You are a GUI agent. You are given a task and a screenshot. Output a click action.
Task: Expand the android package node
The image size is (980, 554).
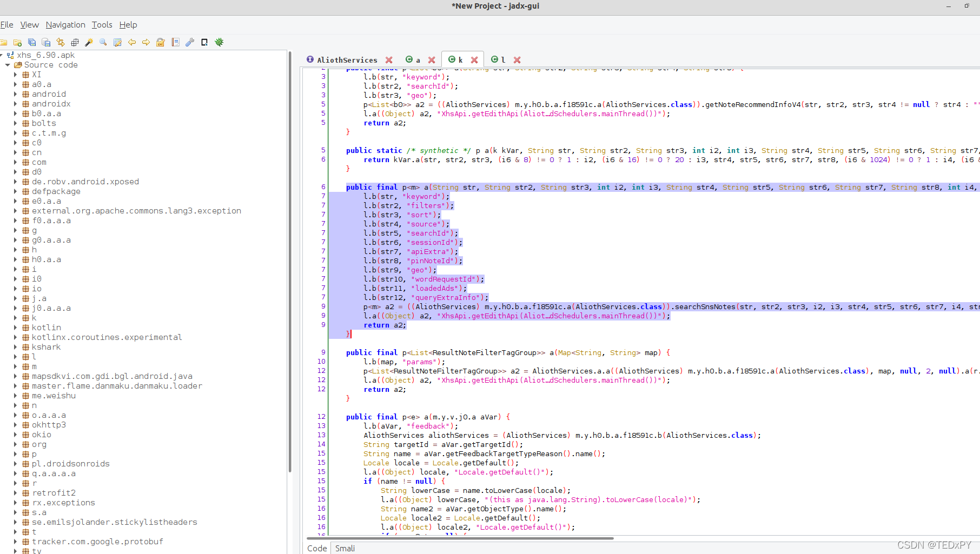click(x=15, y=94)
